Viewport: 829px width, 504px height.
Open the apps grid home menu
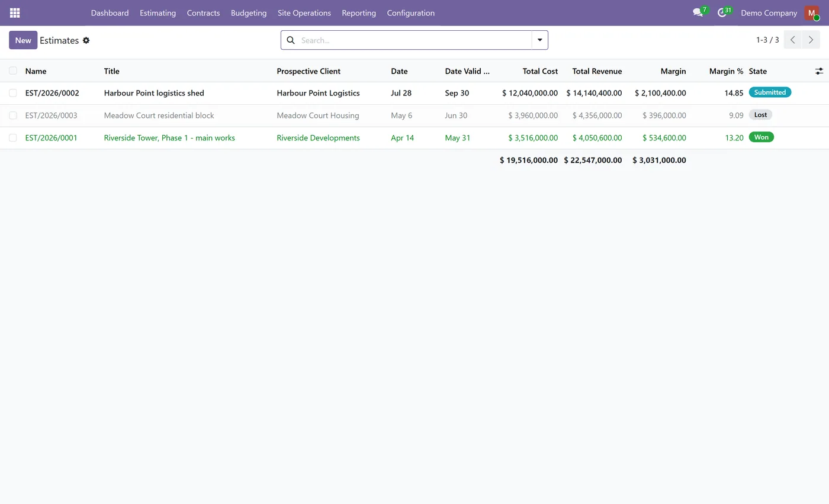point(15,13)
